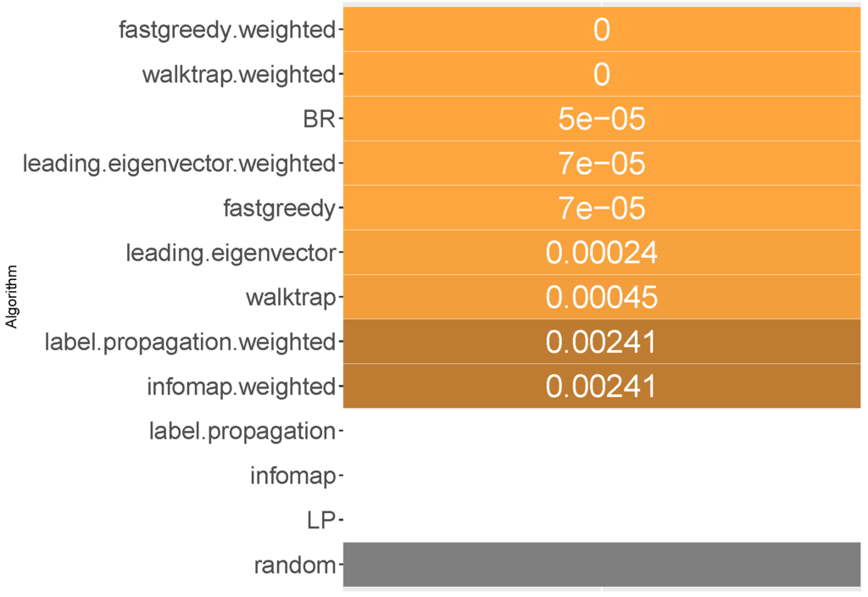Click the unweighted leading.eigenvector label
Image resolution: width=868 pixels, height=597 pixels.
coord(231,253)
